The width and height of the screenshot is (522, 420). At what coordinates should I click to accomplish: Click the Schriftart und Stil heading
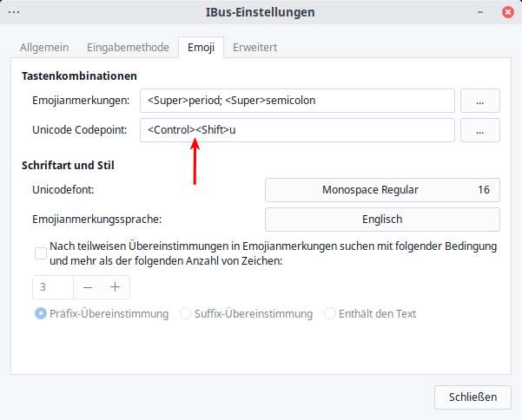(x=68, y=165)
